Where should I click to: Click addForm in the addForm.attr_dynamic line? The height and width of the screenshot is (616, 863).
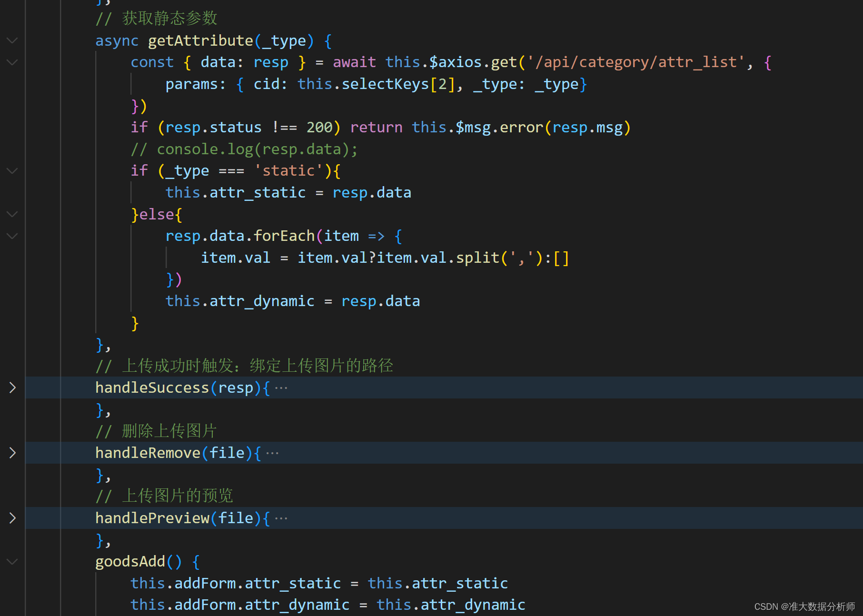point(205,605)
